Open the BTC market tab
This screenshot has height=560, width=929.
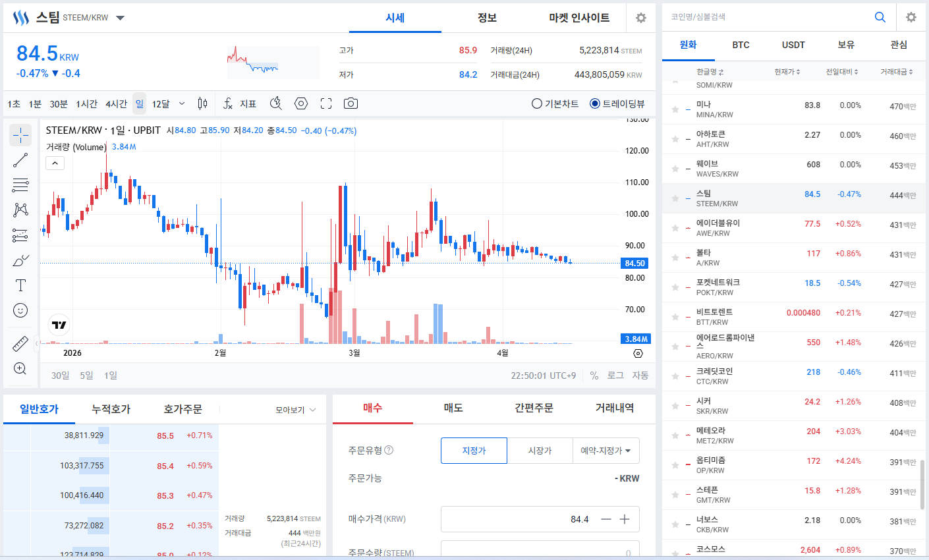coord(741,45)
